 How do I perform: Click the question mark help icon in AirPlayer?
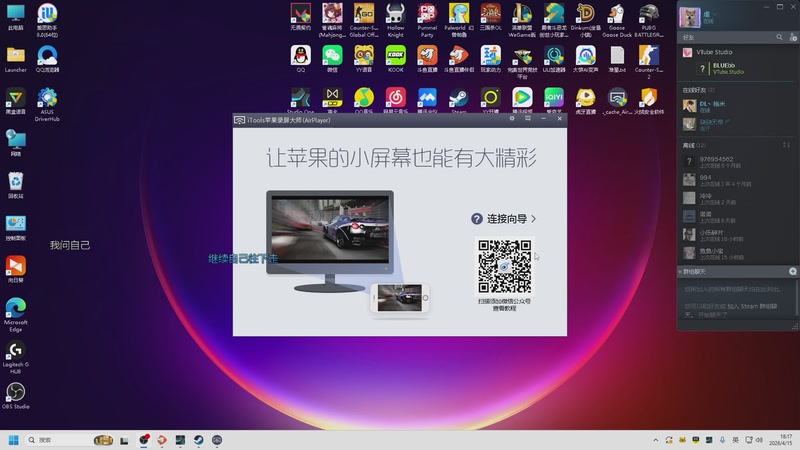coord(477,219)
